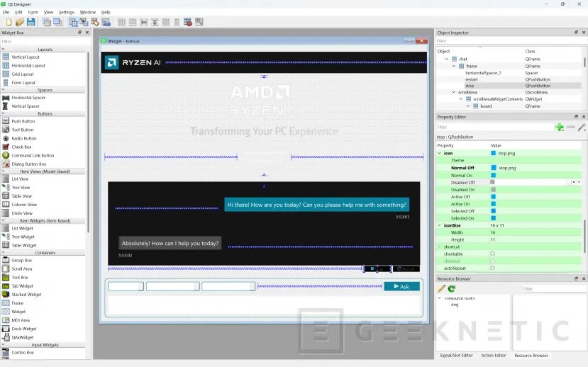Viewport: 588px width, 367px height.
Task: Toggle the checkable property checkbox
Action: pos(492,254)
